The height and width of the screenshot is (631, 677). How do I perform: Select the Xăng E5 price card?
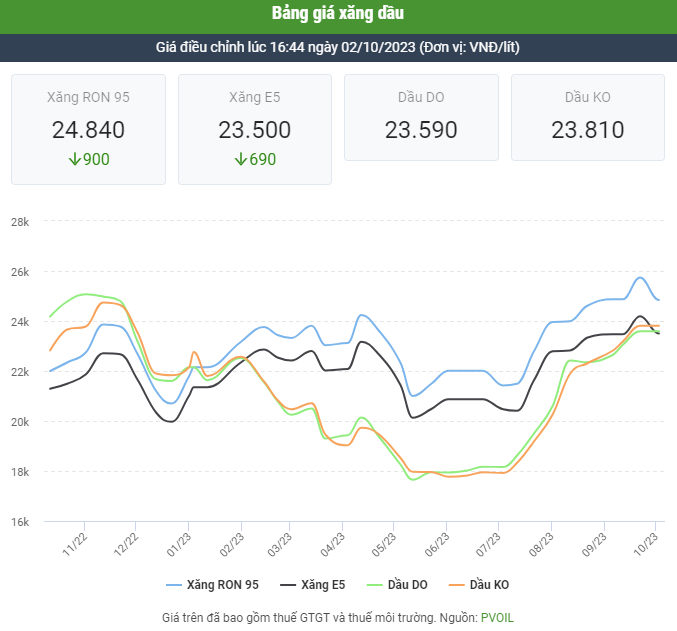255,128
